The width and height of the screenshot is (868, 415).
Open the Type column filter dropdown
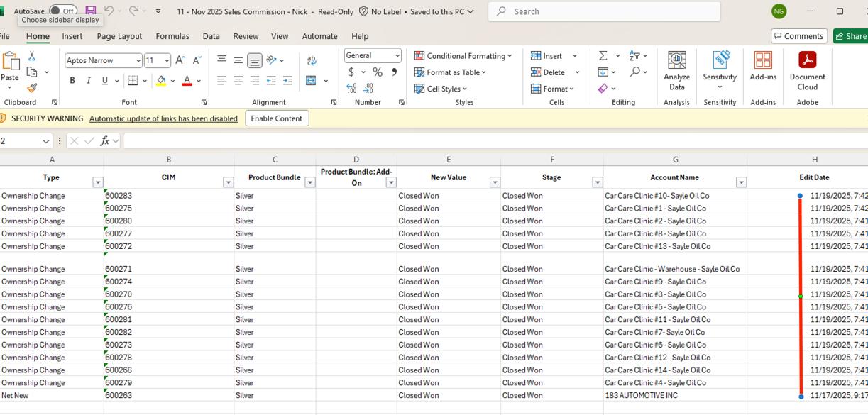click(98, 182)
